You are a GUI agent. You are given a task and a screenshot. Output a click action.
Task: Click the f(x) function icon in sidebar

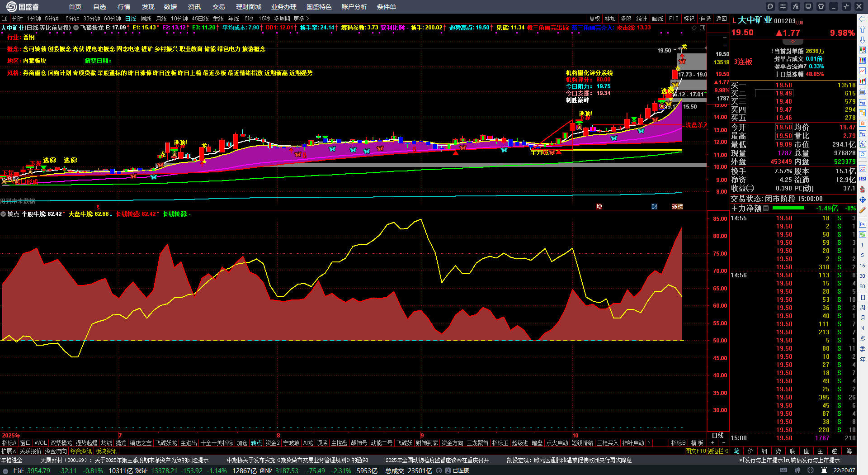(863, 144)
